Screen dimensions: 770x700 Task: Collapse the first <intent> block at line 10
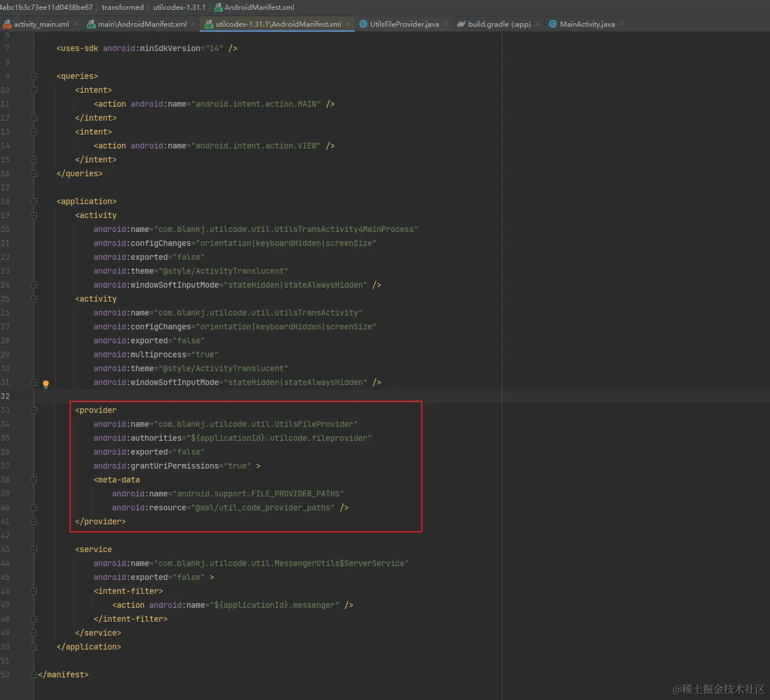pyautogui.click(x=34, y=90)
